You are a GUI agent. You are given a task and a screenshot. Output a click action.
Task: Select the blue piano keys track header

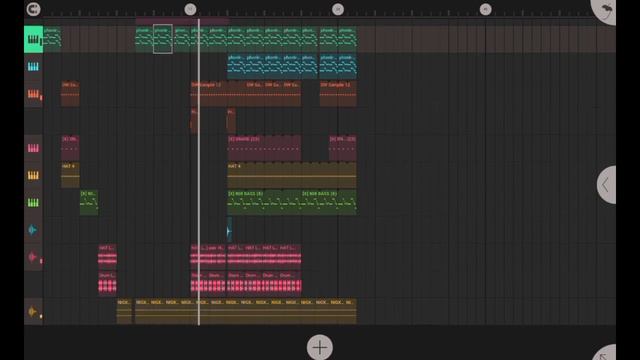coord(33,67)
